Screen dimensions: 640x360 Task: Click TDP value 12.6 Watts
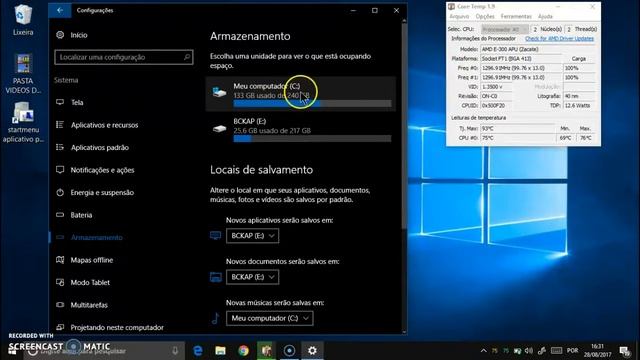coord(579,105)
